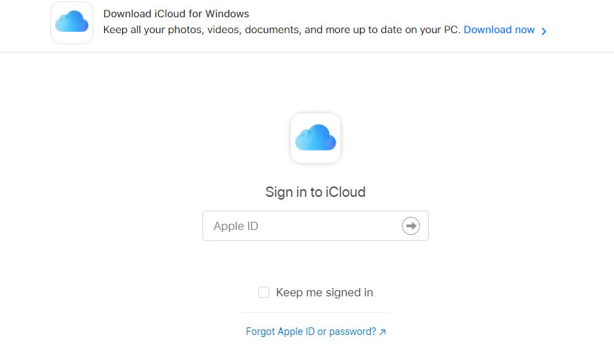The width and height of the screenshot is (614, 364).
Task: Click the gray right arrow inside the circle
Action: click(411, 226)
